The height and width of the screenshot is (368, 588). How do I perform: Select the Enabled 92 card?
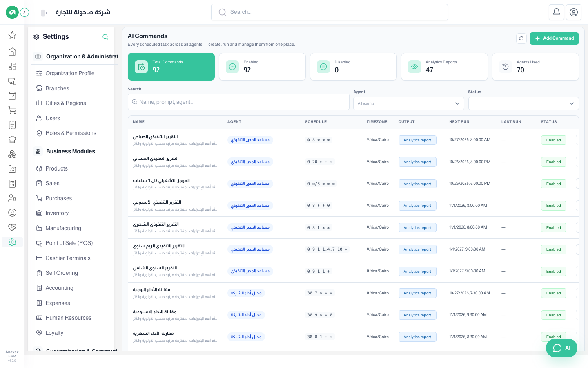(262, 67)
